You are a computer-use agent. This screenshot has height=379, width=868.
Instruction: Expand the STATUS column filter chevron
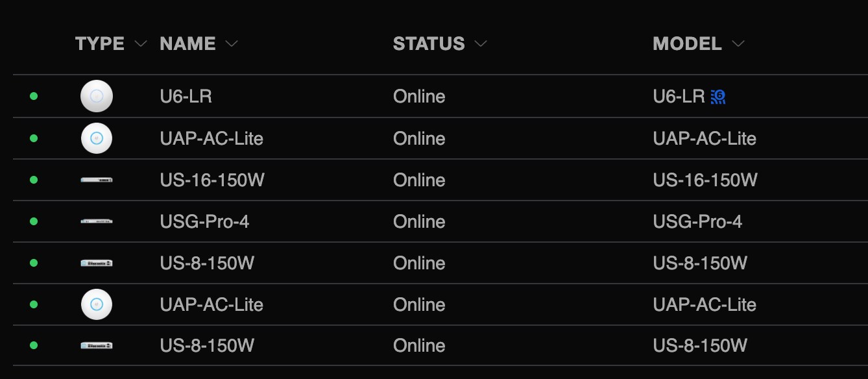point(480,44)
